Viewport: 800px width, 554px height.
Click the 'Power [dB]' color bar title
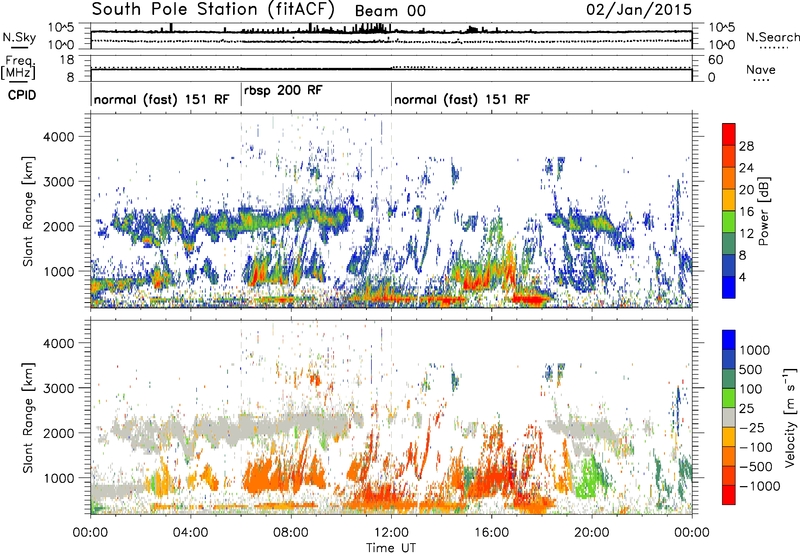tap(764, 211)
